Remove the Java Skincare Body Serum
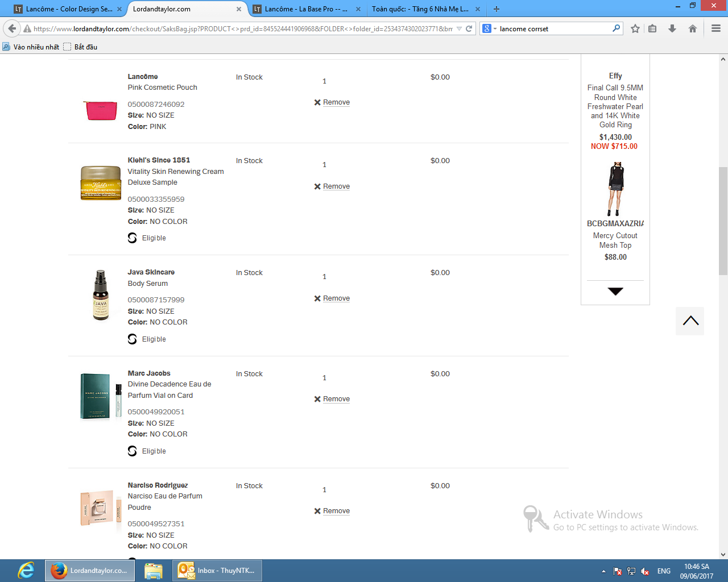The height and width of the screenshot is (582, 728). coord(336,298)
